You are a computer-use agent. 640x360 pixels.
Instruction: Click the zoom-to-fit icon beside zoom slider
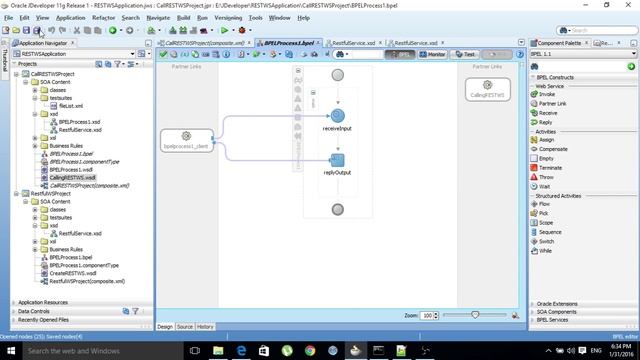[515, 316]
